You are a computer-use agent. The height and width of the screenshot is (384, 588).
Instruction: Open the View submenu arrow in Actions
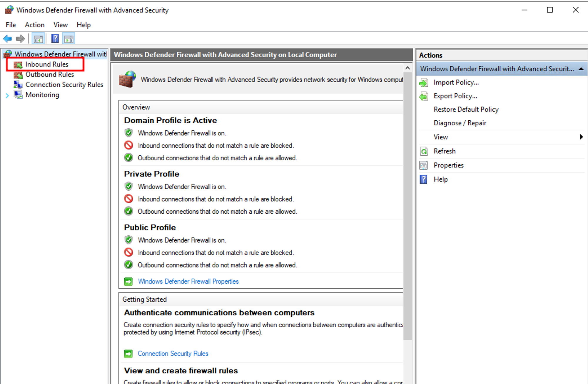pyautogui.click(x=581, y=137)
